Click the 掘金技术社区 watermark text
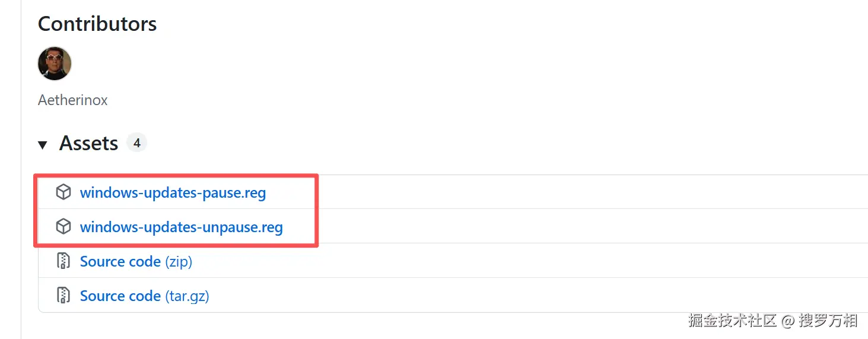This screenshot has width=868, height=339. pyautogui.click(x=732, y=321)
